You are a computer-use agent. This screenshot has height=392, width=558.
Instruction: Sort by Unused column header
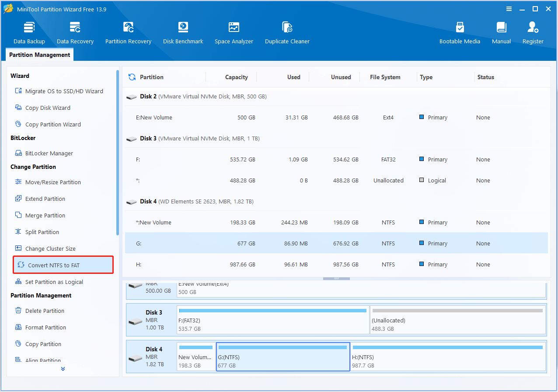click(341, 77)
